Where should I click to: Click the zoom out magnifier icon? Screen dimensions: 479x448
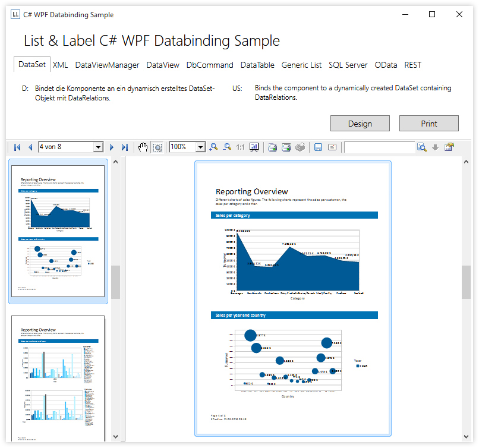coord(227,147)
